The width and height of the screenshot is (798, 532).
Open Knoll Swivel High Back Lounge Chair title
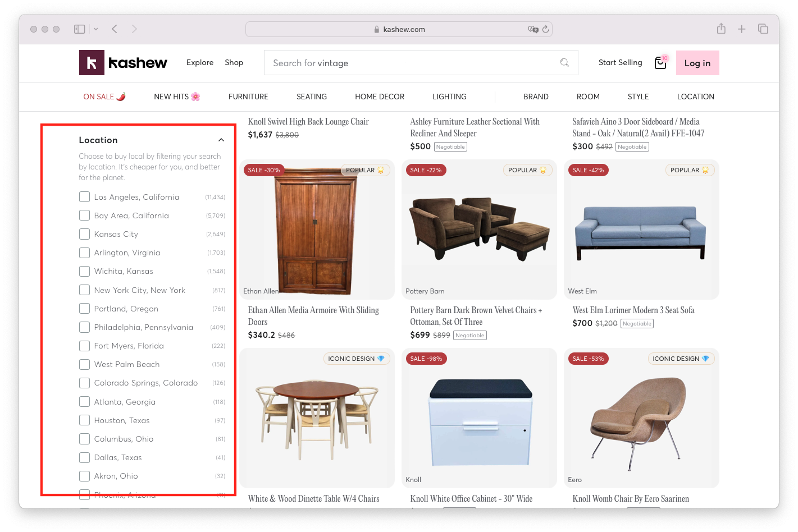point(308,122)
